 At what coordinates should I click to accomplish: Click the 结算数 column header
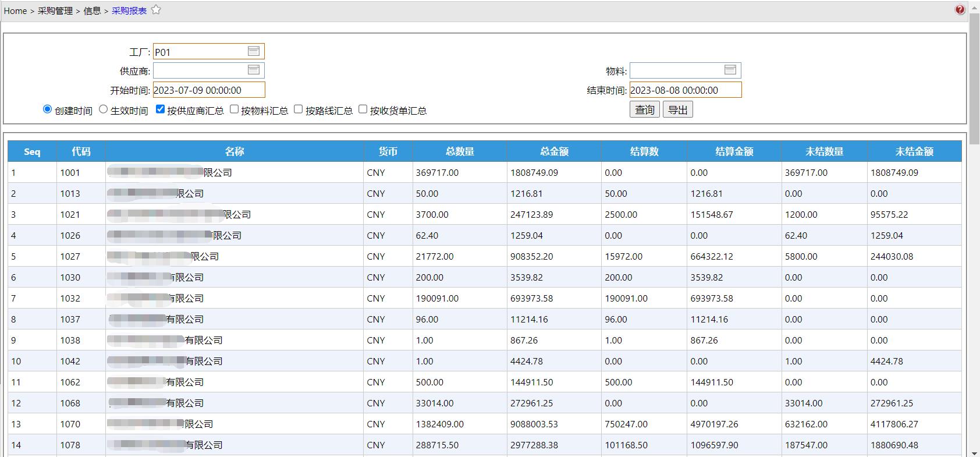point(644,151)
